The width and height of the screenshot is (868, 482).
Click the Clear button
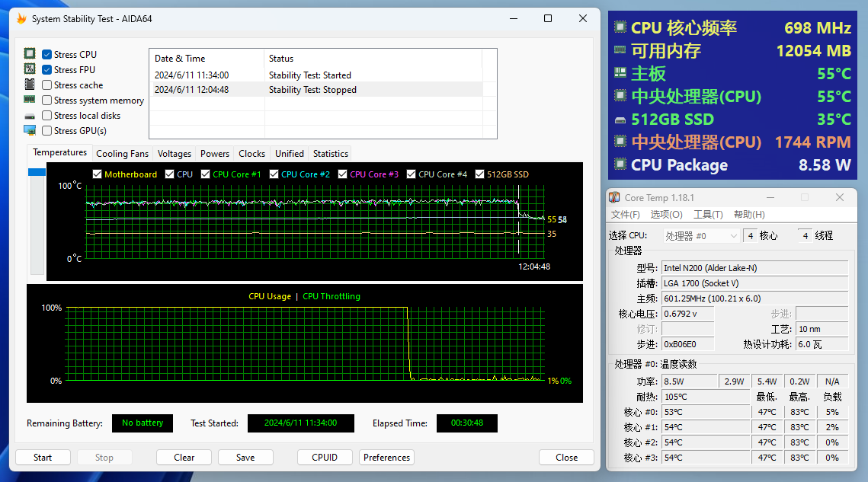184,458
